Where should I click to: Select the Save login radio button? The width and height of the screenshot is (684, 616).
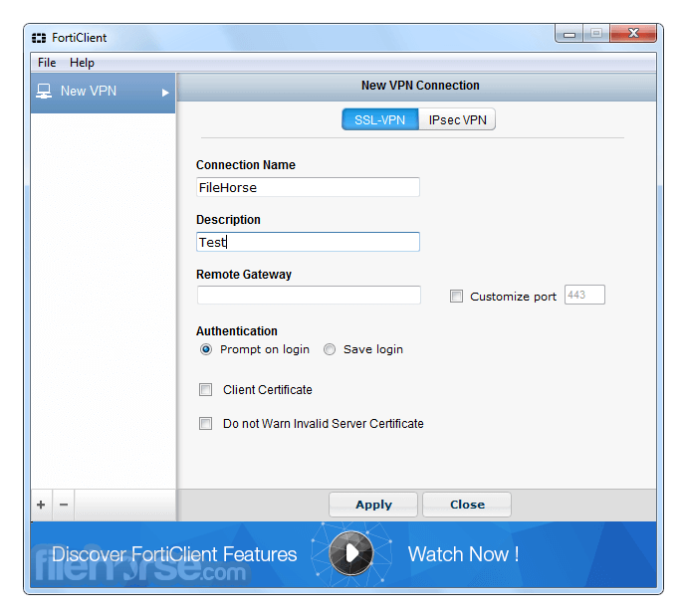pyautogui.click(x=330, y=349)
